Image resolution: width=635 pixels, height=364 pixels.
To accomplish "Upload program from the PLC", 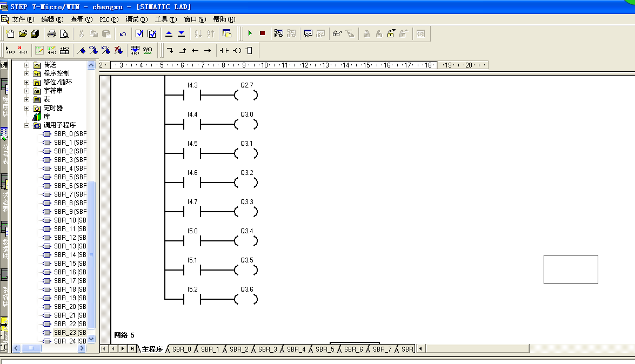I will tap(169, 33).
